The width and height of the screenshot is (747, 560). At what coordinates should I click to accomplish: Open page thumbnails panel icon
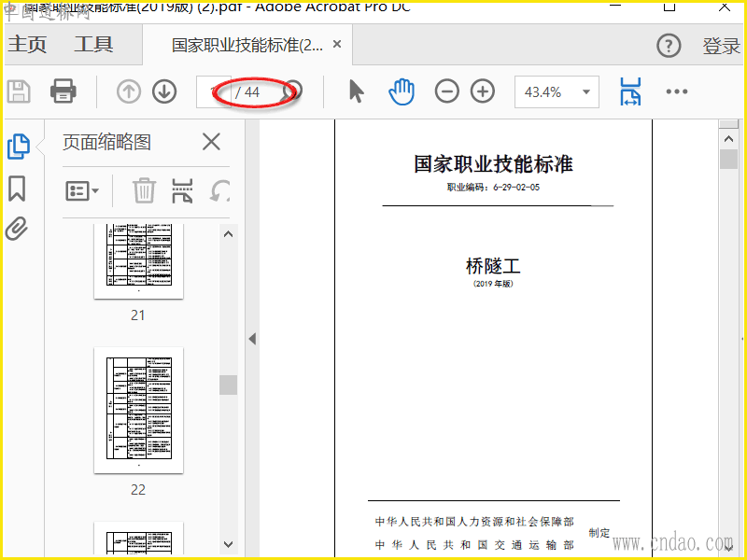[x=19, y=147]
